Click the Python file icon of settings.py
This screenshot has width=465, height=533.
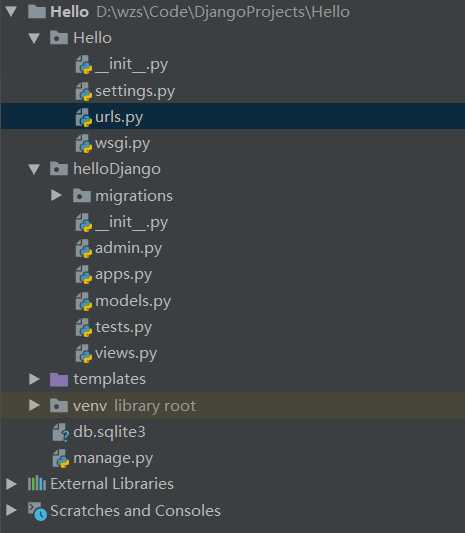(84, 91)
